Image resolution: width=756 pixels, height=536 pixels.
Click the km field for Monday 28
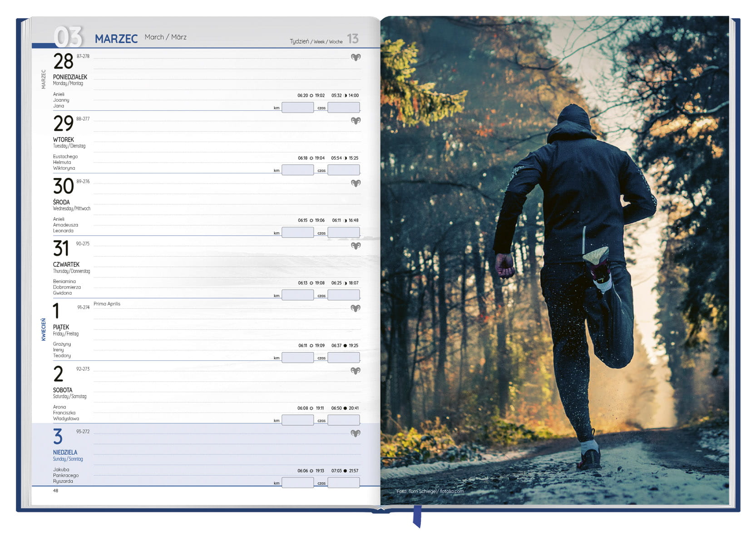(x=298, y=108)
